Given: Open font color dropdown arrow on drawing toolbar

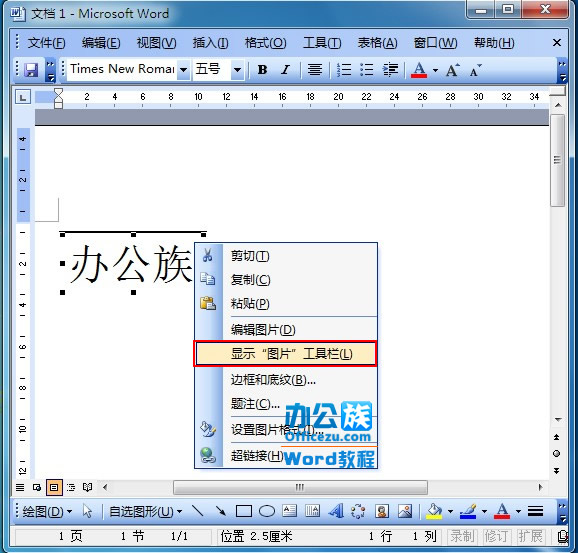Looking at the screenshot, I should coord(518,511).
